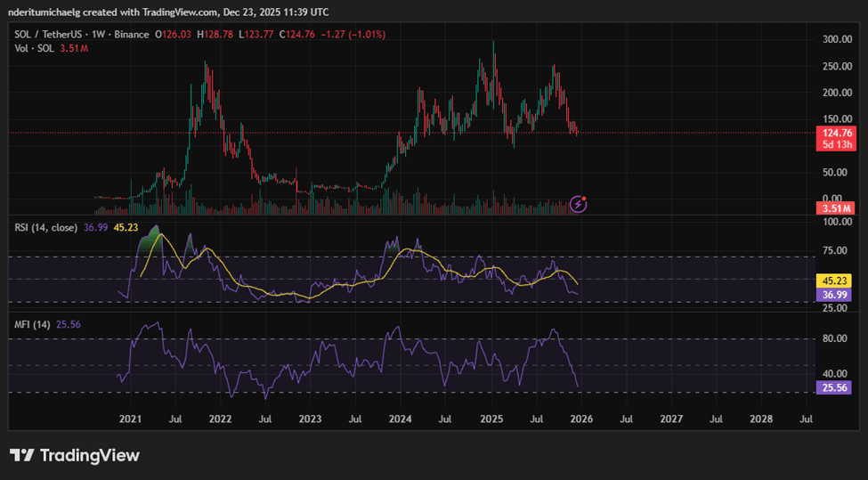Click the red 124.76 current price label

point(836,133)
